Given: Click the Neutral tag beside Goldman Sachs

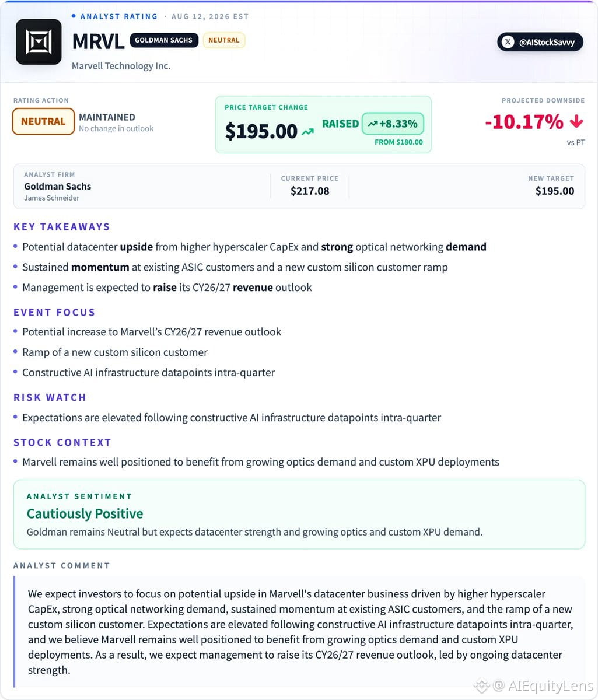Looking at the screenshot, I should 224,40.
